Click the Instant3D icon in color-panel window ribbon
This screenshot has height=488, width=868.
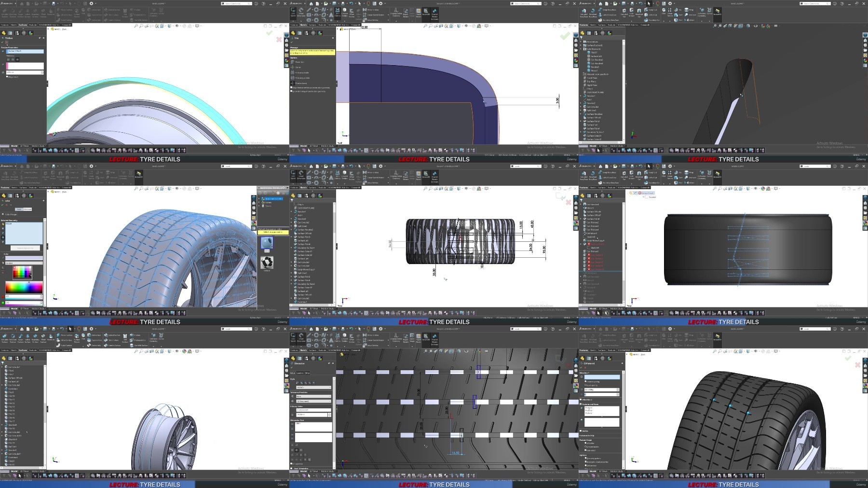139,174
